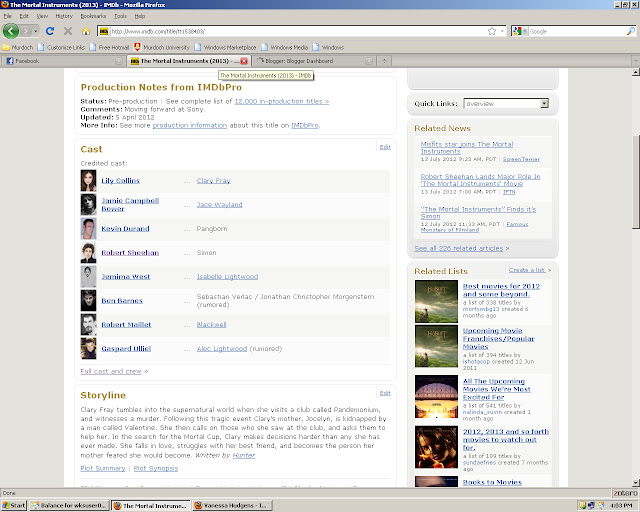The image size is (640, 512).
Task: Switch to the Blogger Dashboard tab
Action: (x=313, y=61)
